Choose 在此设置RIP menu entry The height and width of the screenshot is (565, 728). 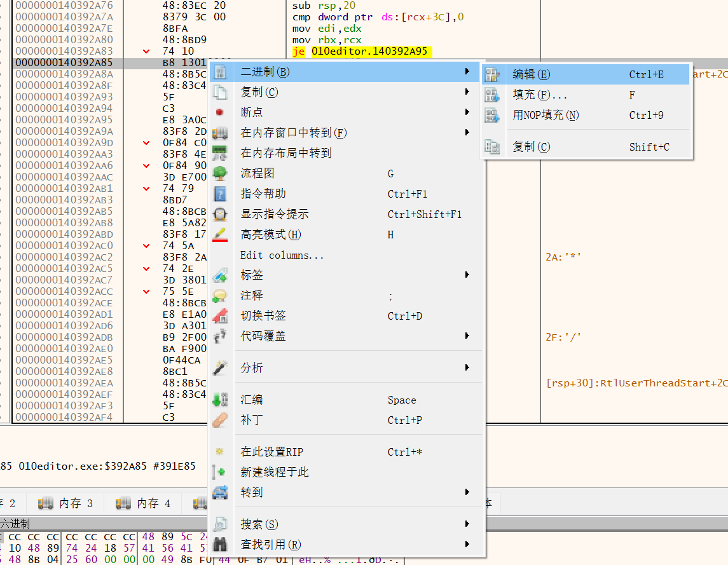point(271,452)
